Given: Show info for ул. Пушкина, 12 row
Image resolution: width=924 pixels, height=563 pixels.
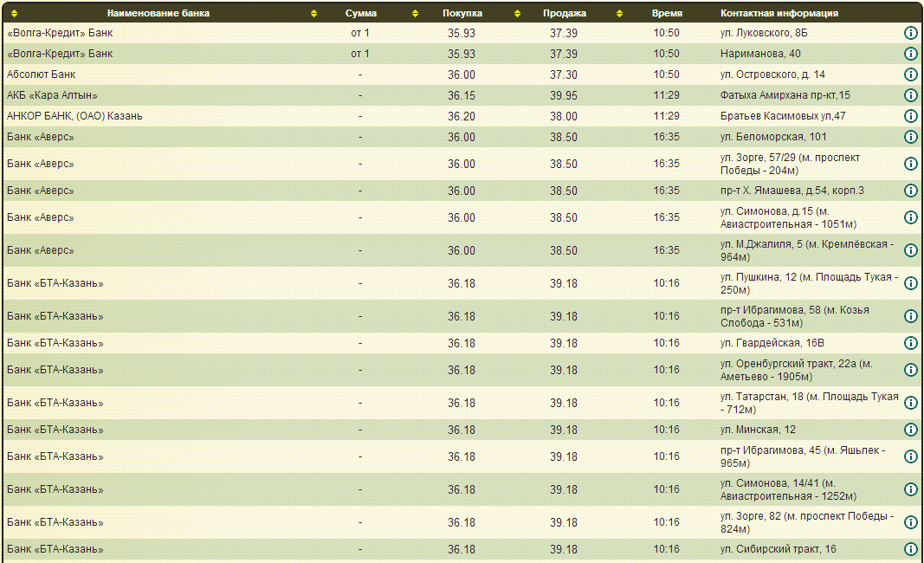Looking at the screenshot, I should 910,283.
